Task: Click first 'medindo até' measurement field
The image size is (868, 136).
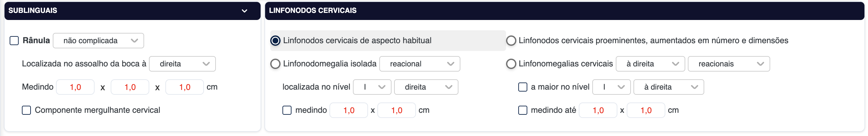Action: tap(598, 110)
